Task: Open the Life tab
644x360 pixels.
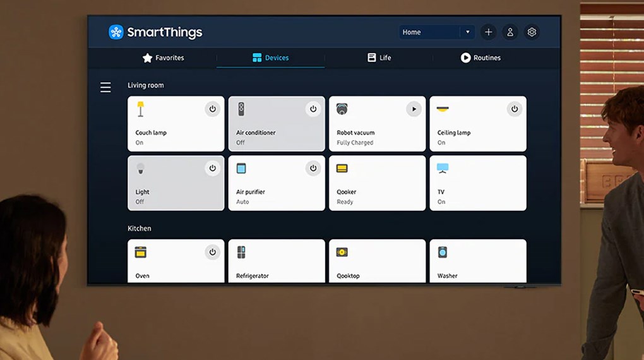Action: [379, 57]
